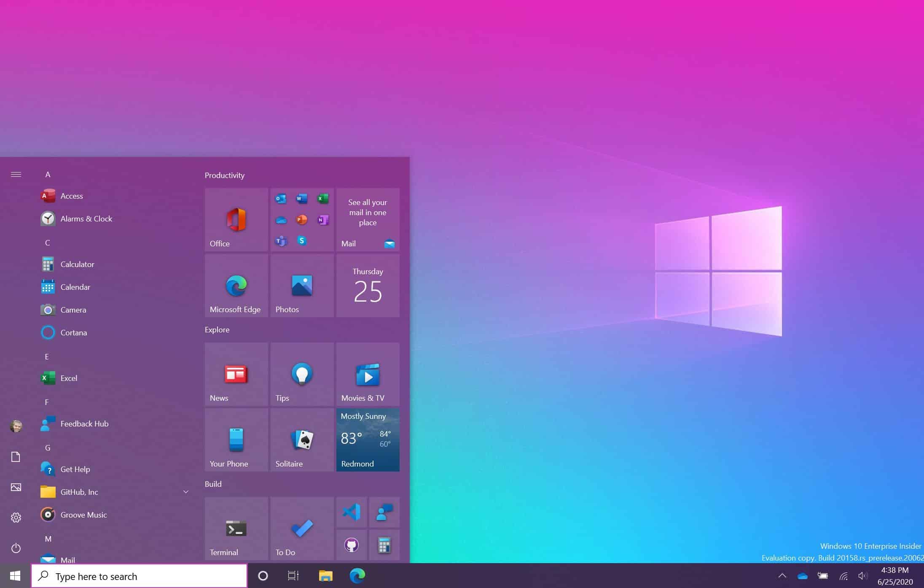The image size is (924, 588).
Task: Launch Alarms & Clock app
Action: point(114,218)
